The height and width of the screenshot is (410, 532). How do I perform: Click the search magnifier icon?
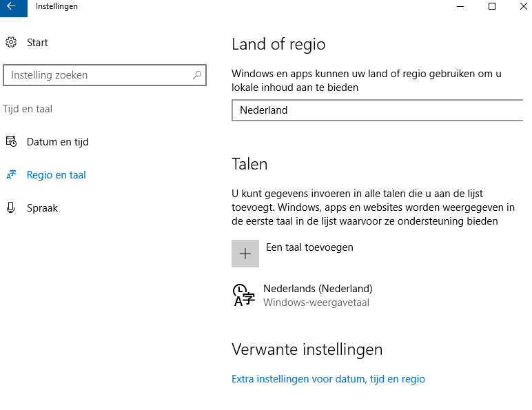click(x=197, y=75)
